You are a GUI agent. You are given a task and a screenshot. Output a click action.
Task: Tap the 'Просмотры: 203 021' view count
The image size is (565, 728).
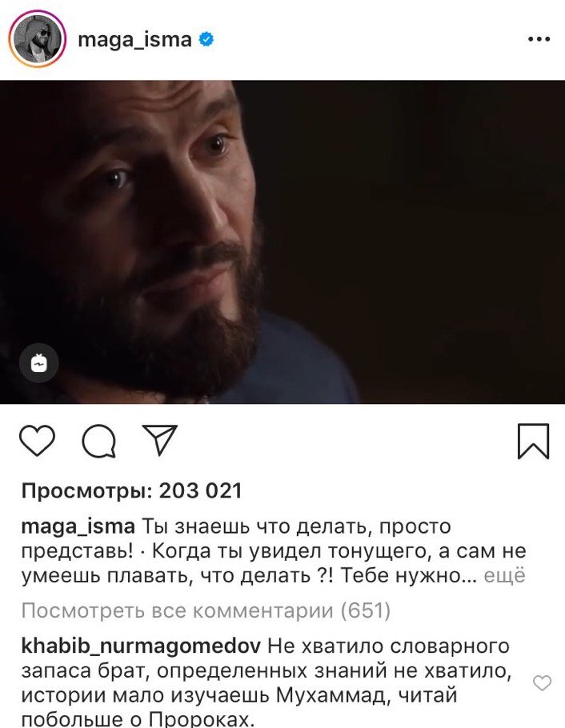click(x=131, y=490)
